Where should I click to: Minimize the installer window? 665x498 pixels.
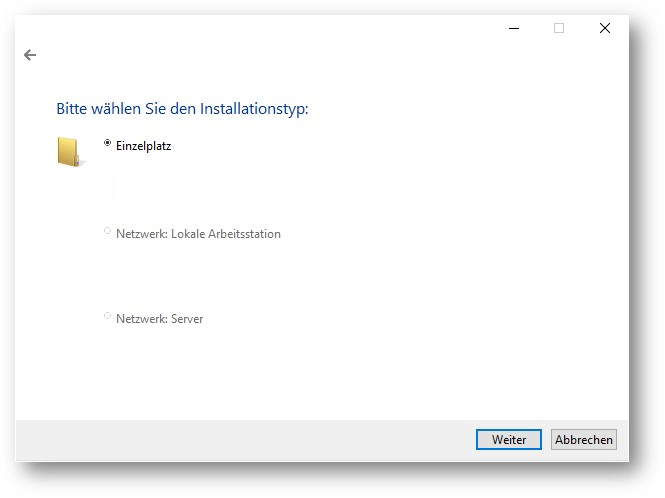(514, 28)
